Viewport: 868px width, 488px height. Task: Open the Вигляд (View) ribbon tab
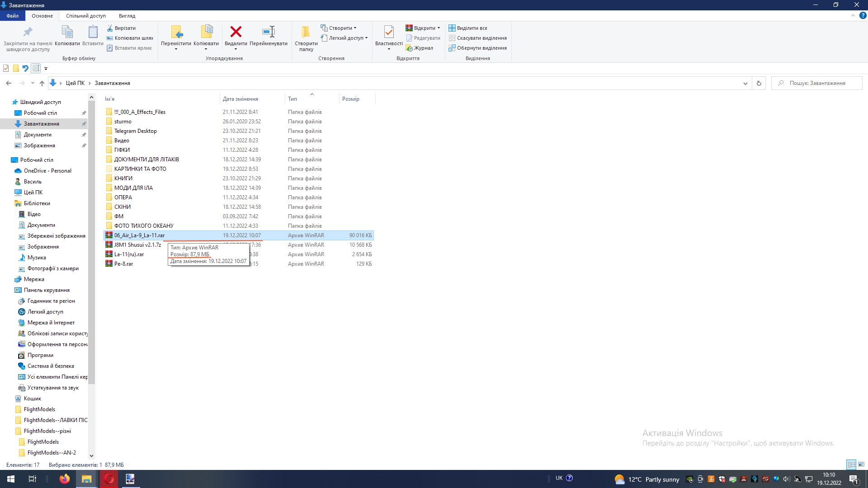(x=127, y=16)
